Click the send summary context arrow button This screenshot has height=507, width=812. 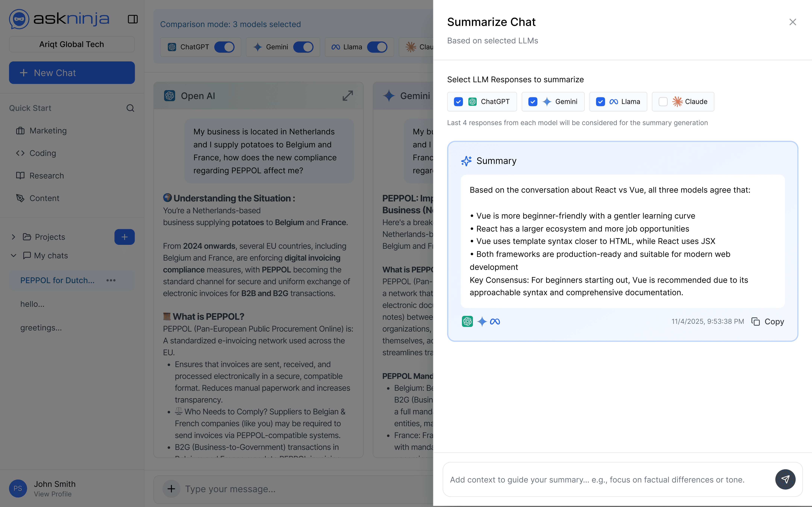[785, 479]
